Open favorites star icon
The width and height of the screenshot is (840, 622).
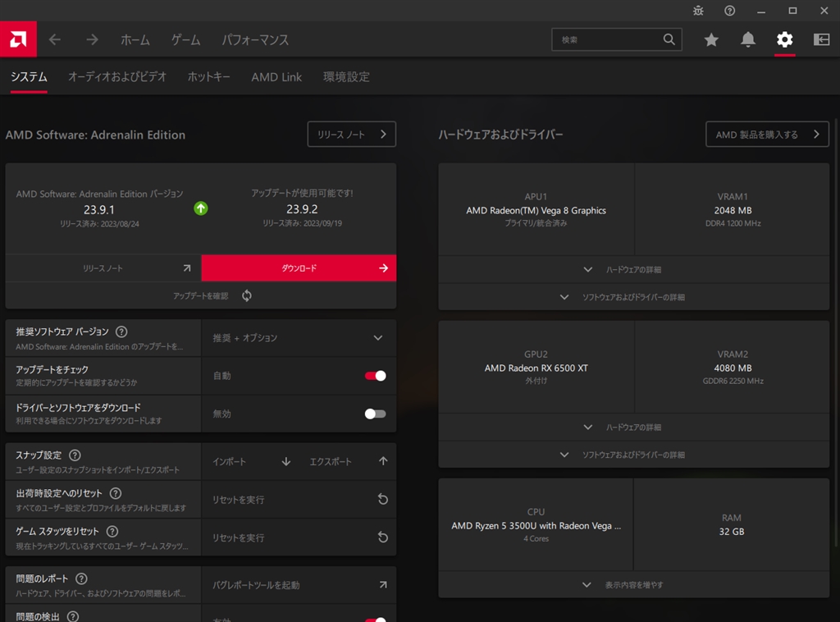tap(711, 39)
